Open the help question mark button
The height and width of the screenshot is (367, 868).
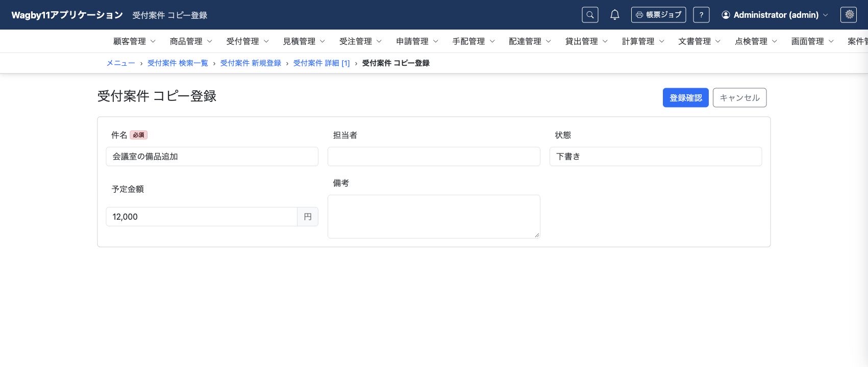coord(701,15)
